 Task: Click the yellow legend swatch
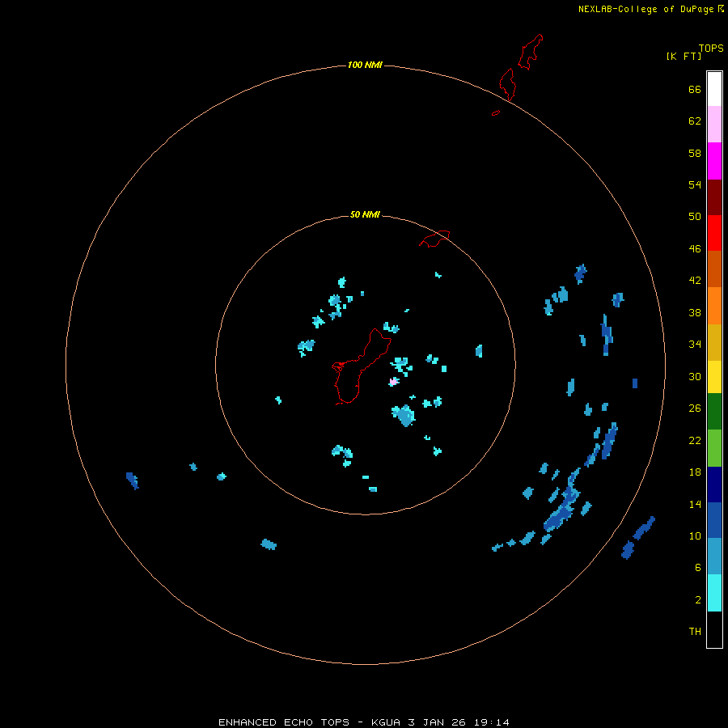point(714,377)
